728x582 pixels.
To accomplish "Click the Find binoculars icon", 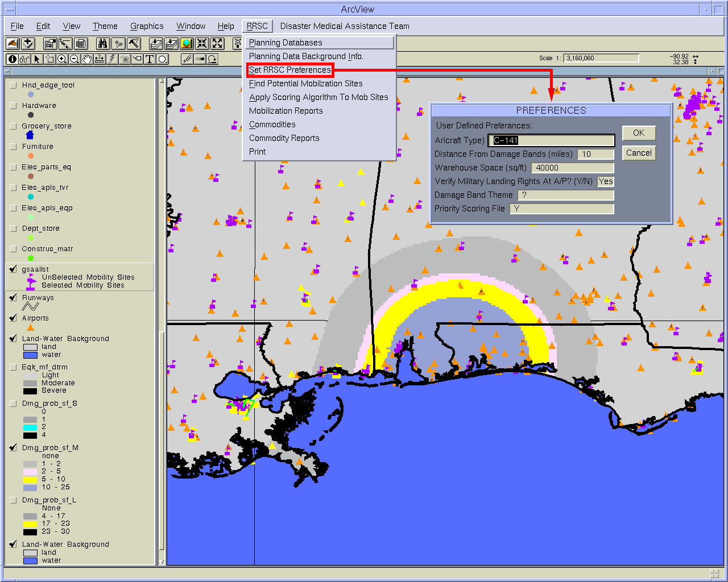I will [103, 44].
